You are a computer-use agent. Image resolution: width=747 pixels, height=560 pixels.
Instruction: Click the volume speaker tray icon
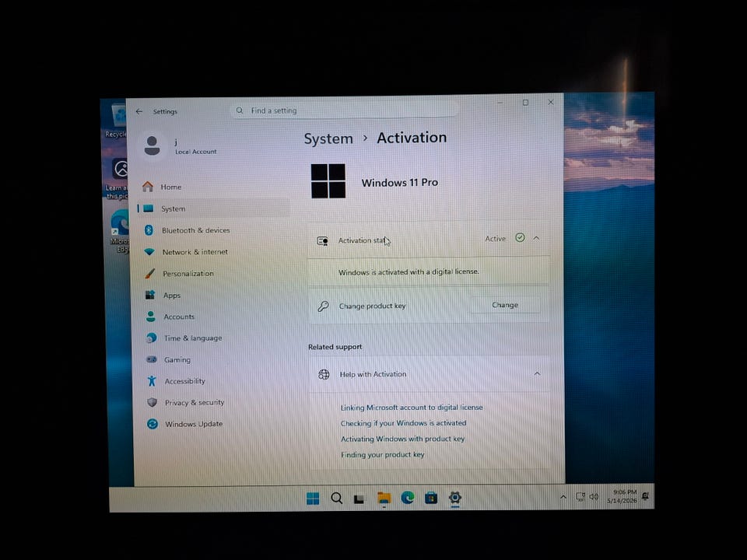coord(594,497)
